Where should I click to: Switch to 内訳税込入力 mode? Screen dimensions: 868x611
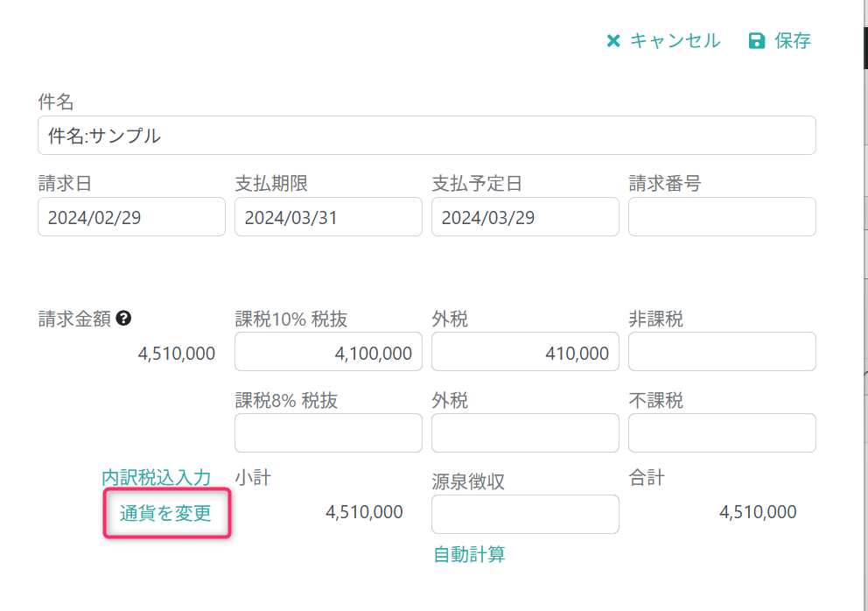(157, 478)
